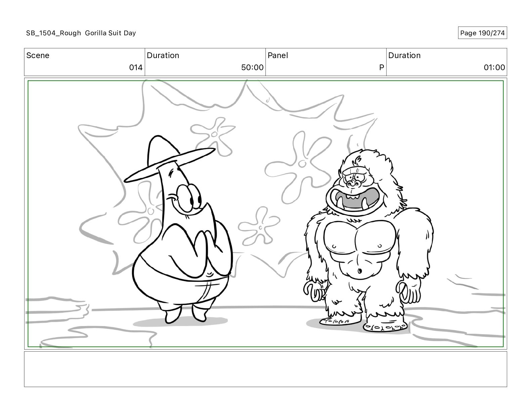The height and width of the screenshot is (411, 532).
Task: Click the panel duration value '01:00'
Action: 494,67
